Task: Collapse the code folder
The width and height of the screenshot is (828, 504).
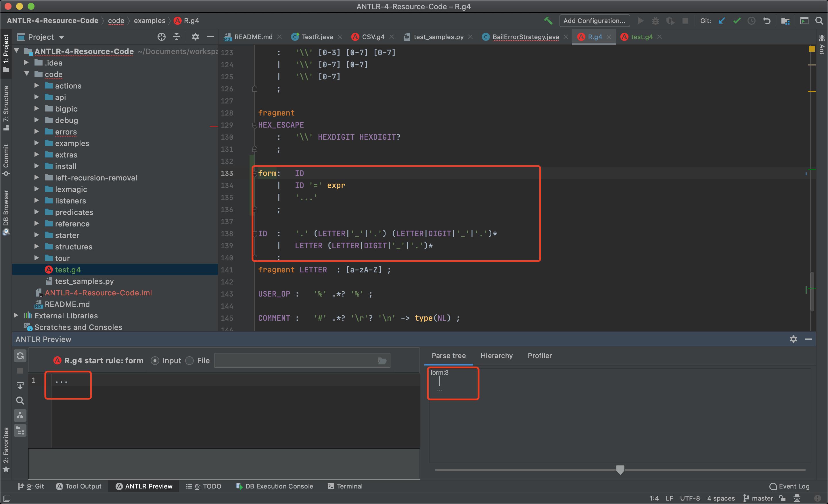Action: 27,74
